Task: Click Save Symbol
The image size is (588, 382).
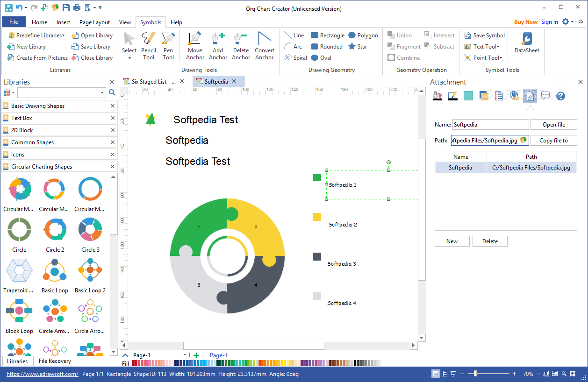Action: click(x=484, y=35)
